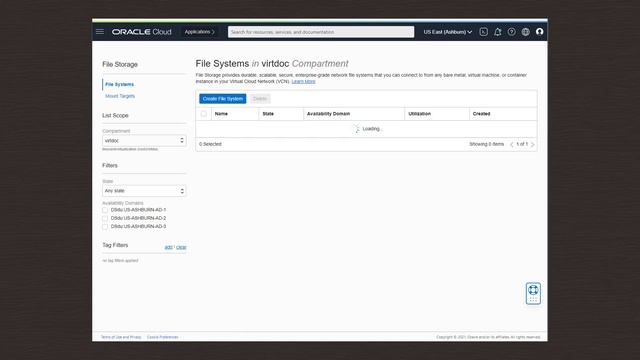Open the Compartment virtdoc dropdown

(x=144, y=140)
